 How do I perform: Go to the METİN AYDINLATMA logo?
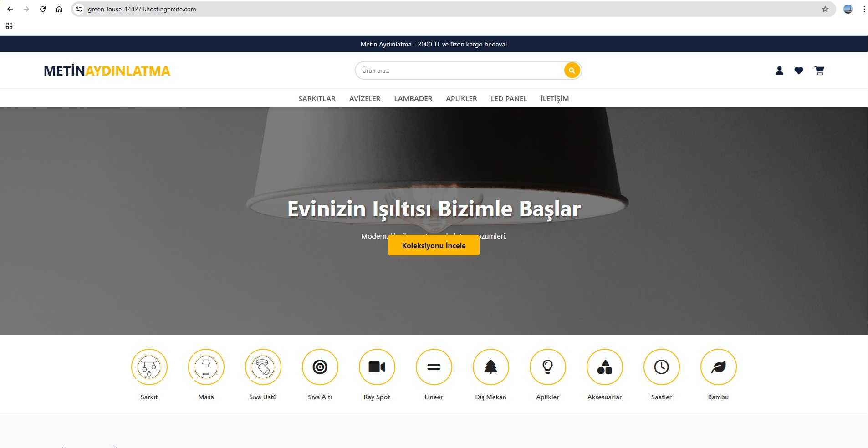click(x=107, y=71)
